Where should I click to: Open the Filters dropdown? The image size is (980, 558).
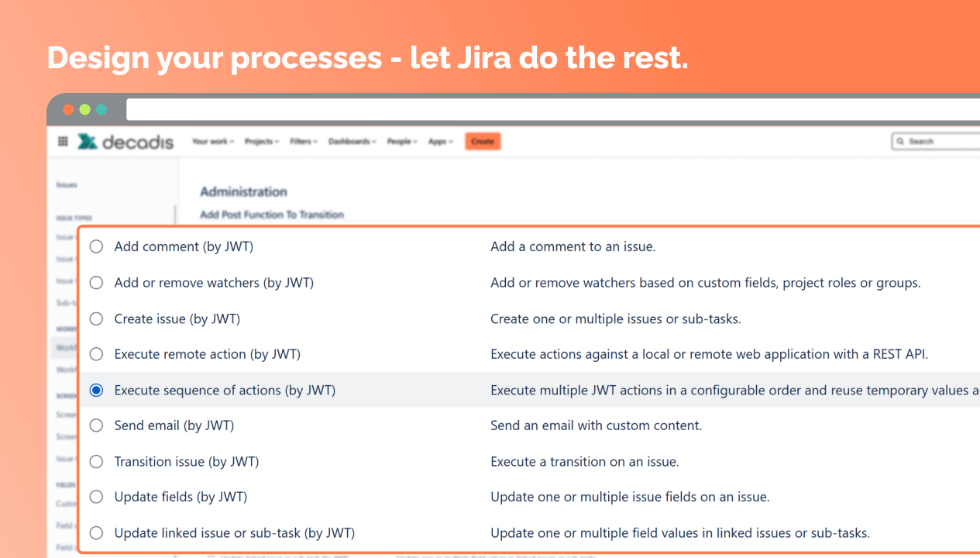tap(304, 142)
